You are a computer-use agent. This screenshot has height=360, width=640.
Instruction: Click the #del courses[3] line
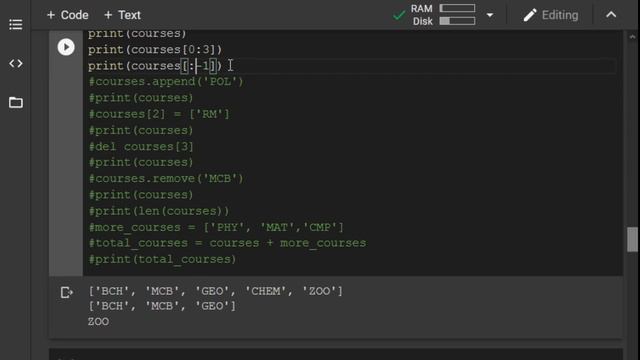[x=141, y=146]
